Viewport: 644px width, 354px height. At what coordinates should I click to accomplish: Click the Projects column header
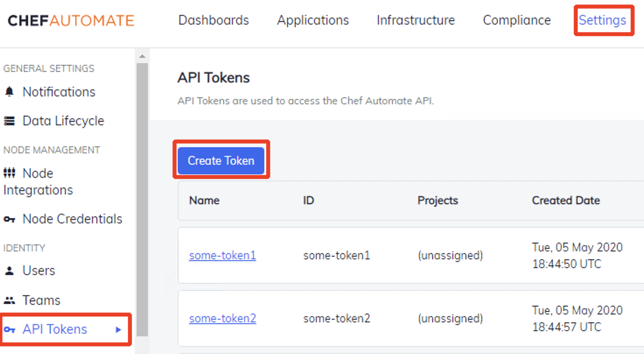click(438, 201)
